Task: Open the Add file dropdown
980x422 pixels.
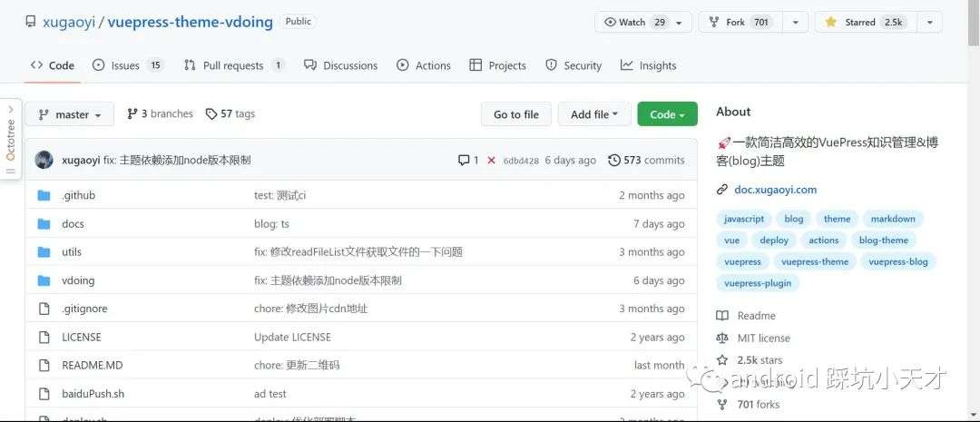Action: tap(594, 114)
